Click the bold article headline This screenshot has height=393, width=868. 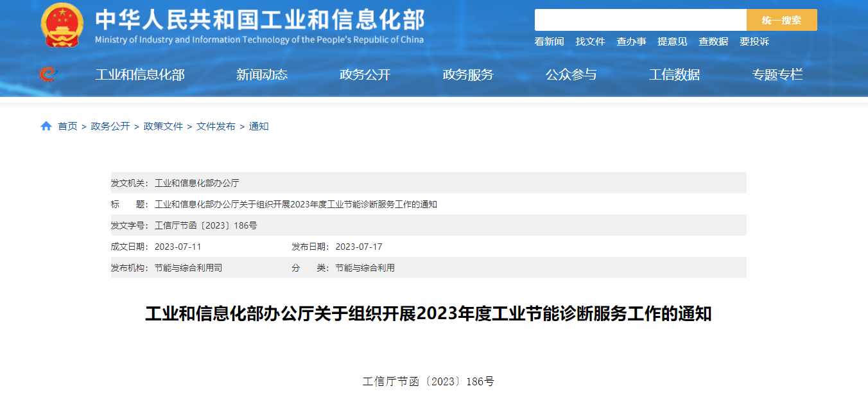[x=428, y=314]
